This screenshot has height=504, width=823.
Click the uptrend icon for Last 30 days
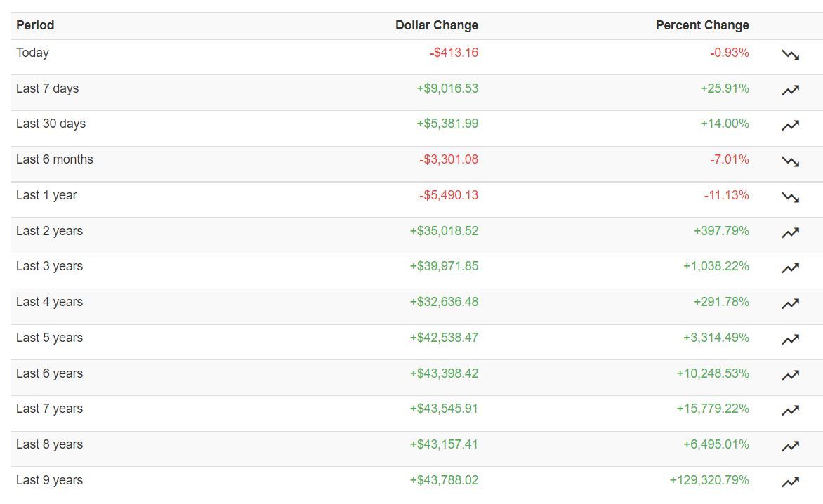pos(790,126)
